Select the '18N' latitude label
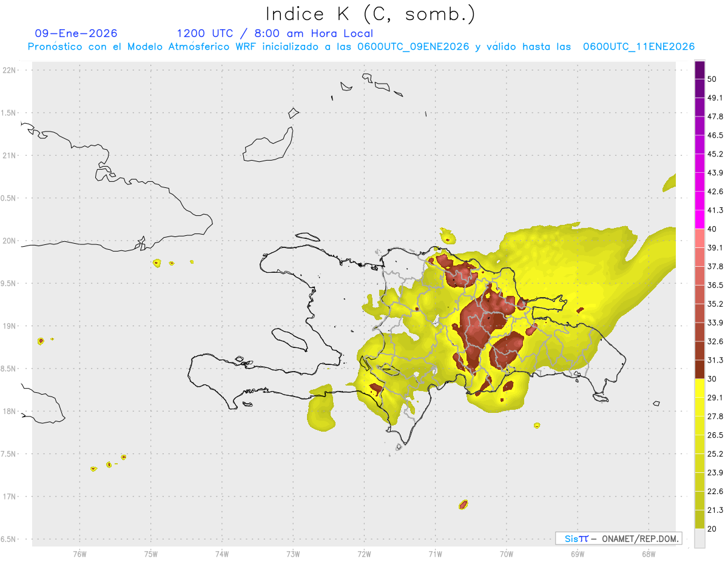728x562 pixels. [x=9, y=411]
